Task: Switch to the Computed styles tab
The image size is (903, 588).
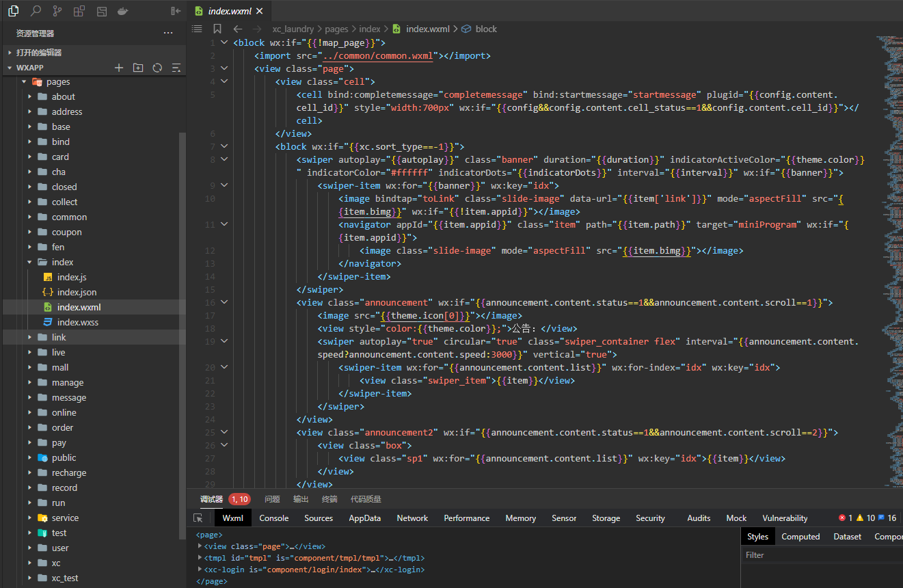Action: 800,537
